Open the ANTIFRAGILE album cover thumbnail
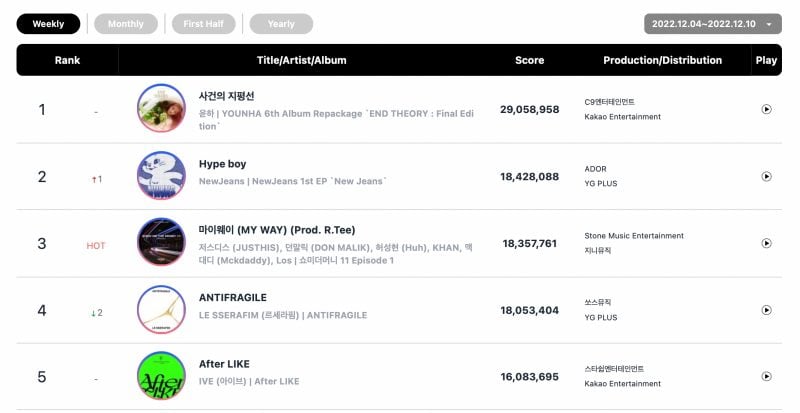Image resolution: width=800 pixels, height=413 pixels. click(161, 310)
